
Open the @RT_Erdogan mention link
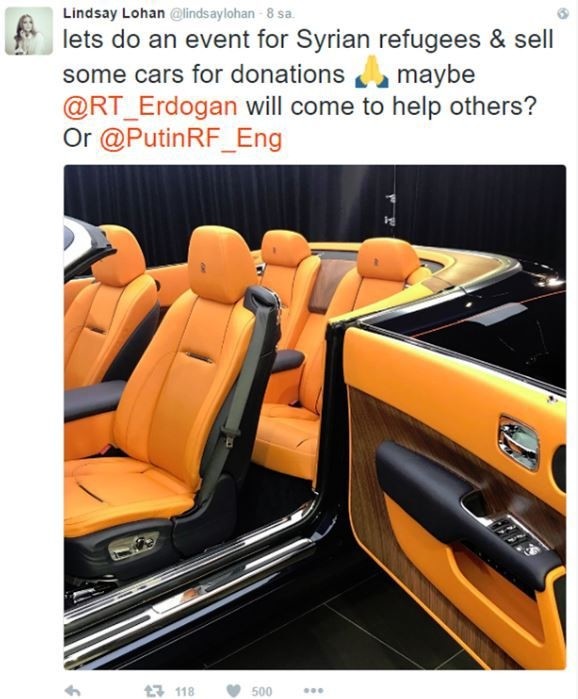(x=150, y=107)
